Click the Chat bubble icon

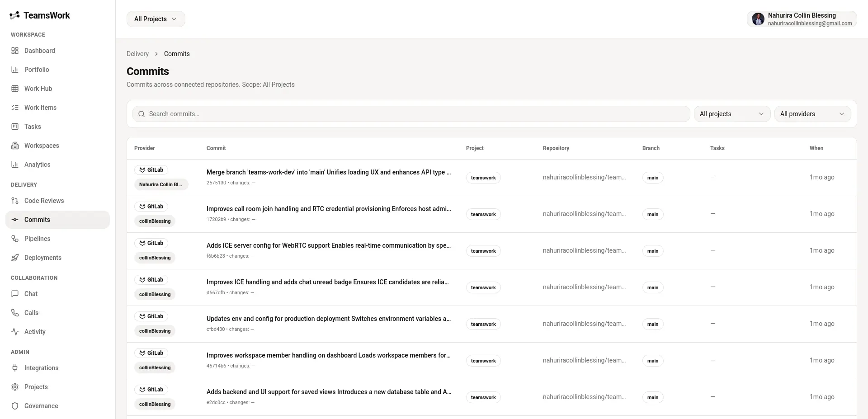[15, 294]
